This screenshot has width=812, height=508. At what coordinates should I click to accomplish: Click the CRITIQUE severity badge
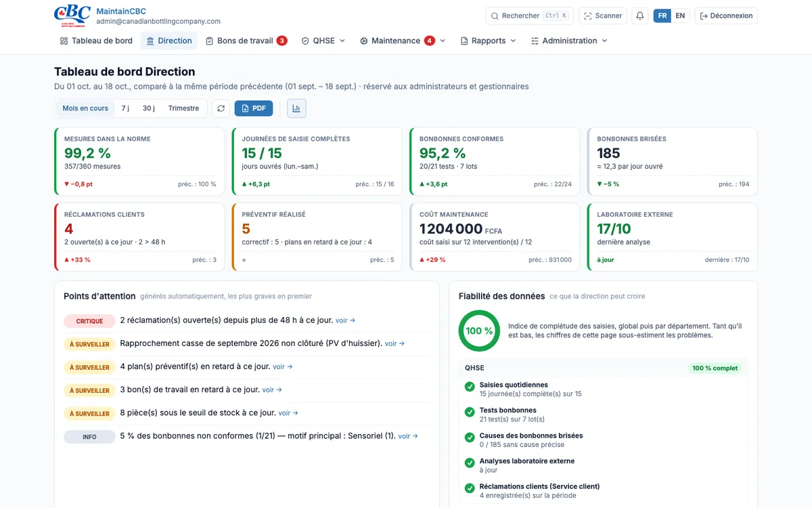tap(89, 321)
